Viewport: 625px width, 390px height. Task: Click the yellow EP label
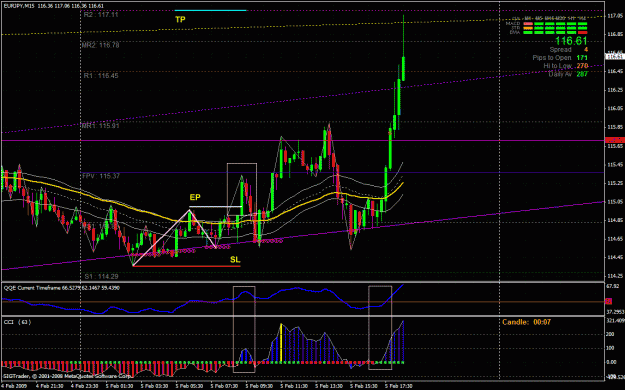195,197
